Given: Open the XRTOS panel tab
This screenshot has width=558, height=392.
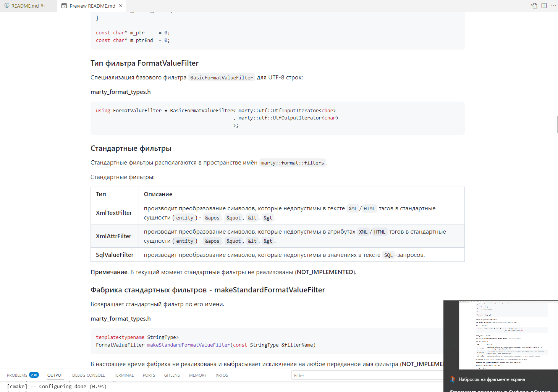Looking at the screenshot, I should (222, 375).
